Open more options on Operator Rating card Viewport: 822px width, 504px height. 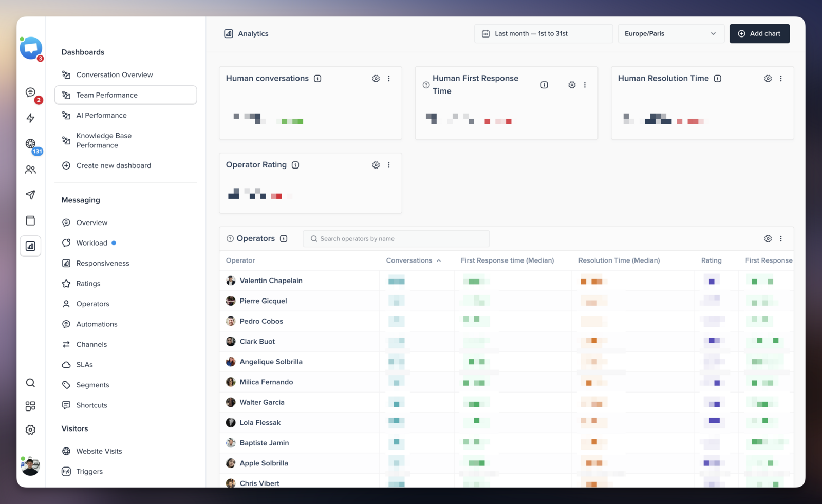pyautogui.click(x=389, y=165)
